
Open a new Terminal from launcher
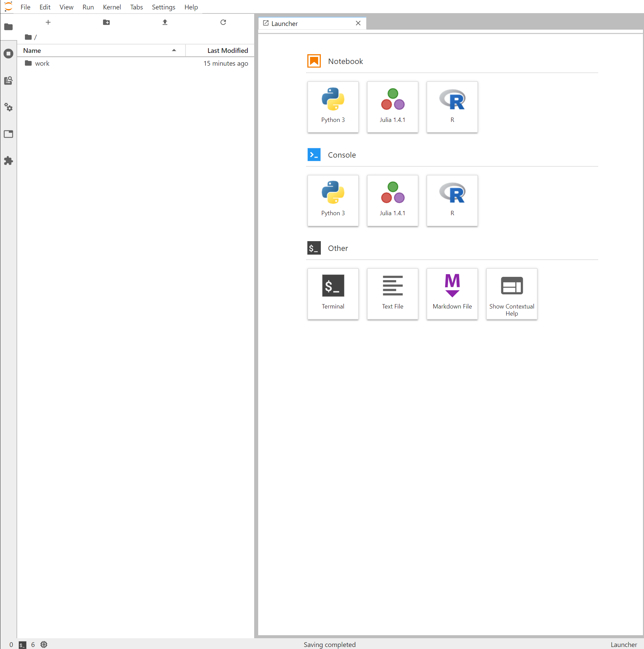click(x=333, y=294)
